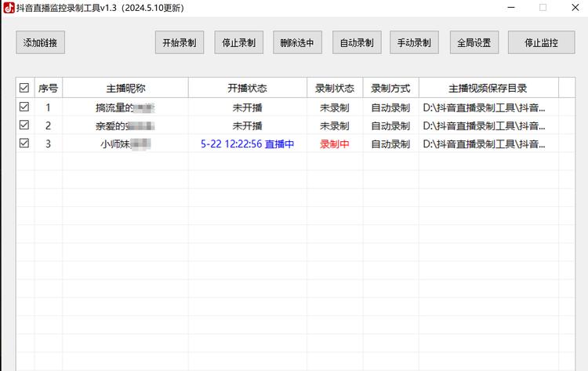Minimize the recording tool window

(x=511, y=8)
